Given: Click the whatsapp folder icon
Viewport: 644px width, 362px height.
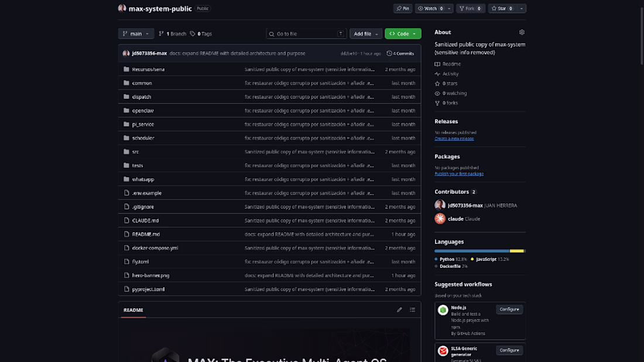Looking at the screenshot, I should [126, 179].
